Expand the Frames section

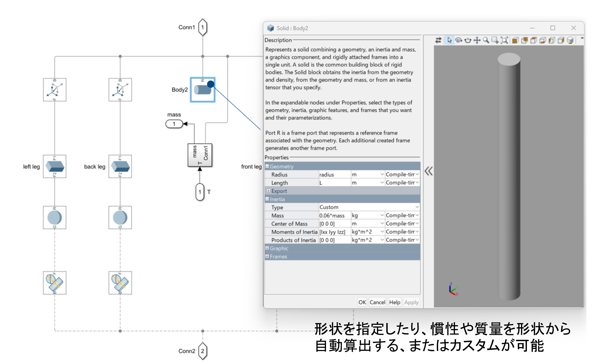coord(267,256)
